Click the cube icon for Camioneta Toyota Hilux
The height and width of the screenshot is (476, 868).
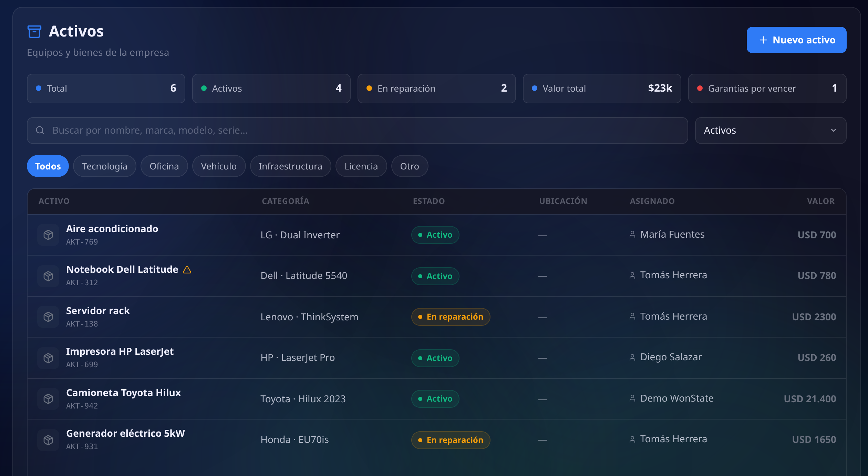click(48, 399)
